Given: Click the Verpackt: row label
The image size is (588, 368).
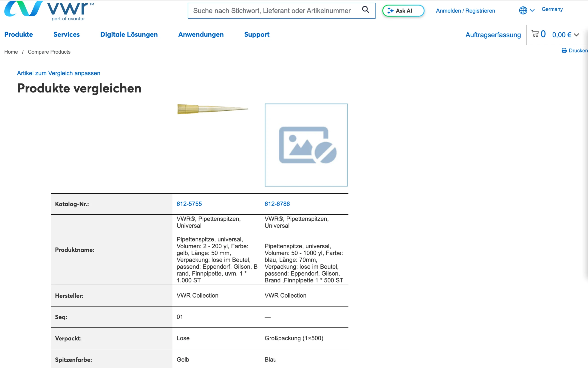Looking at the screenshot, I should [68, 339].
